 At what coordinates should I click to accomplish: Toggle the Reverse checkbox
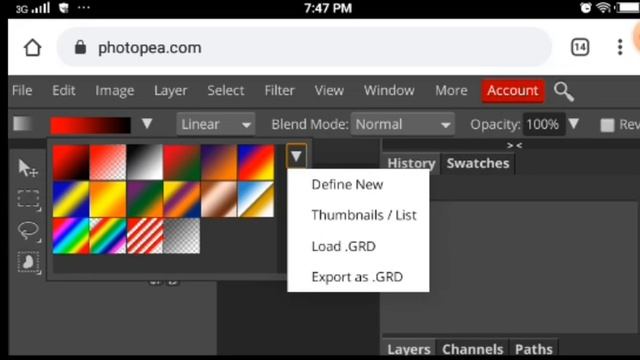(x=607, y=125)
